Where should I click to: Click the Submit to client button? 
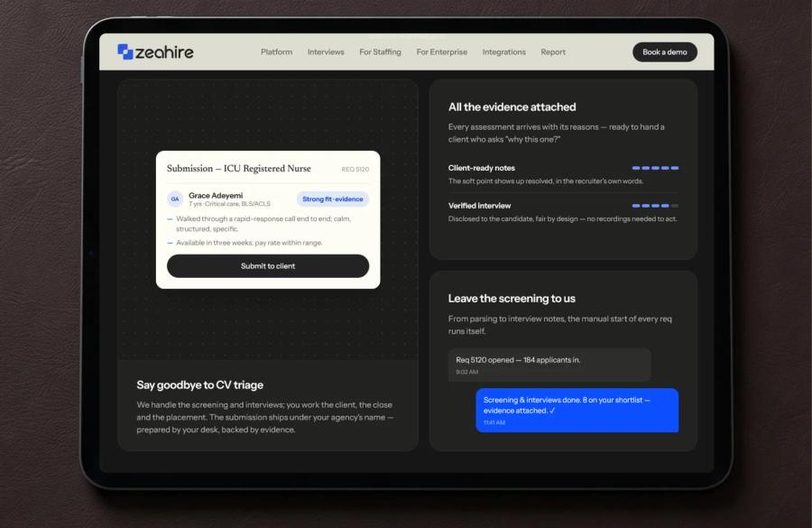pos(268,266)
